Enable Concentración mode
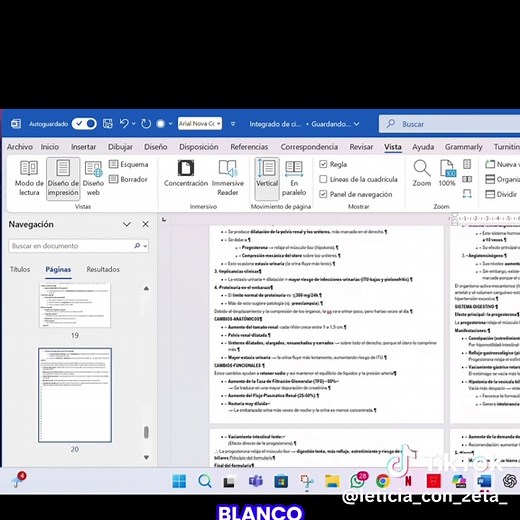The height and width of the screenshot is (520, 520). click(186, 173)
